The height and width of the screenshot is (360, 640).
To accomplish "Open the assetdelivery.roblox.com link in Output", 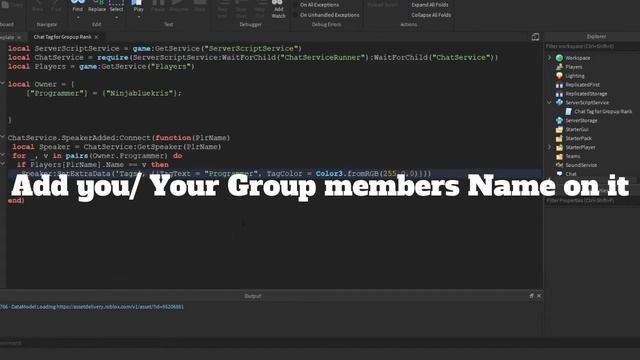I will pyautogui.click(x=120, y=307).
